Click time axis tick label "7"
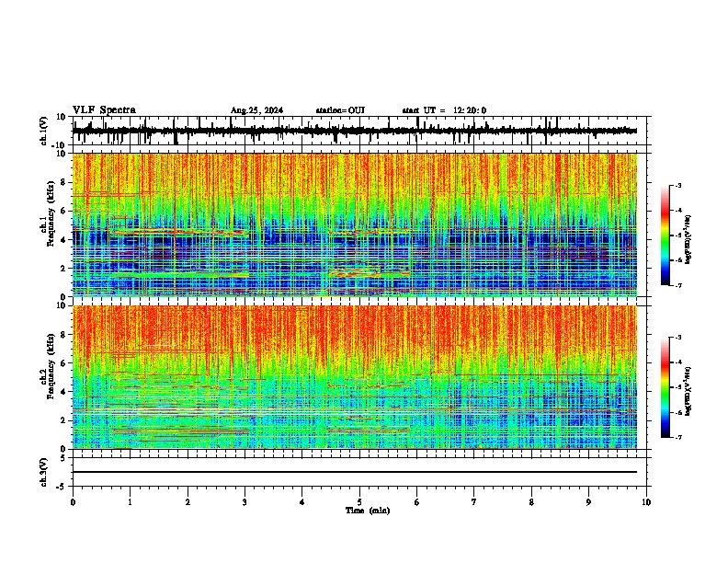The width and height of the screenshot is (728, 563). point(474,502)
